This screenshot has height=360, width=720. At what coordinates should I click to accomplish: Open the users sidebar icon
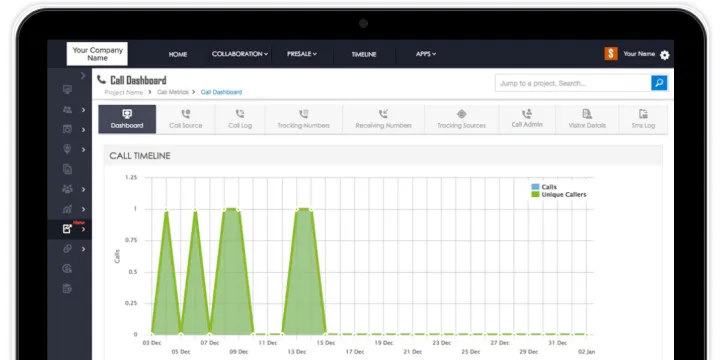68,110
